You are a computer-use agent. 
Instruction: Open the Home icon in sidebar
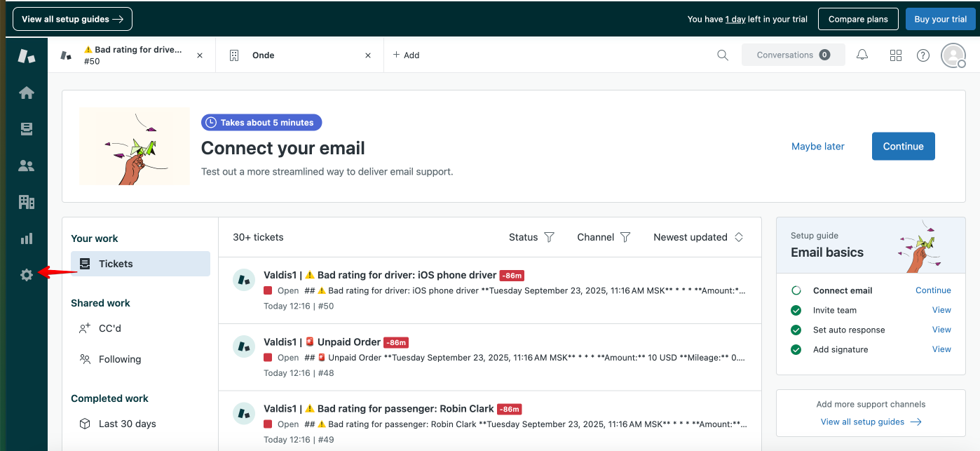tap(27, 93)
